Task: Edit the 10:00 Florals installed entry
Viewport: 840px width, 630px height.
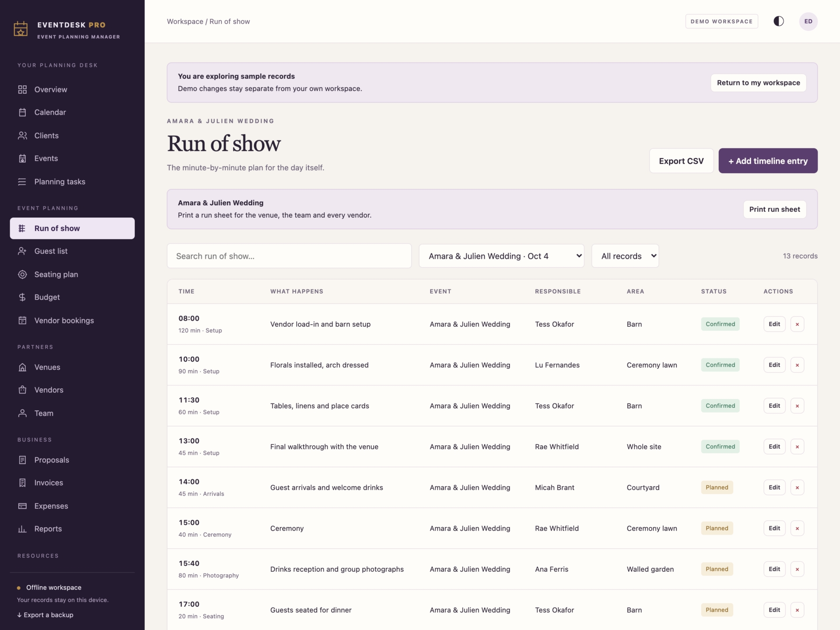Action: click(x=774, y=365)
